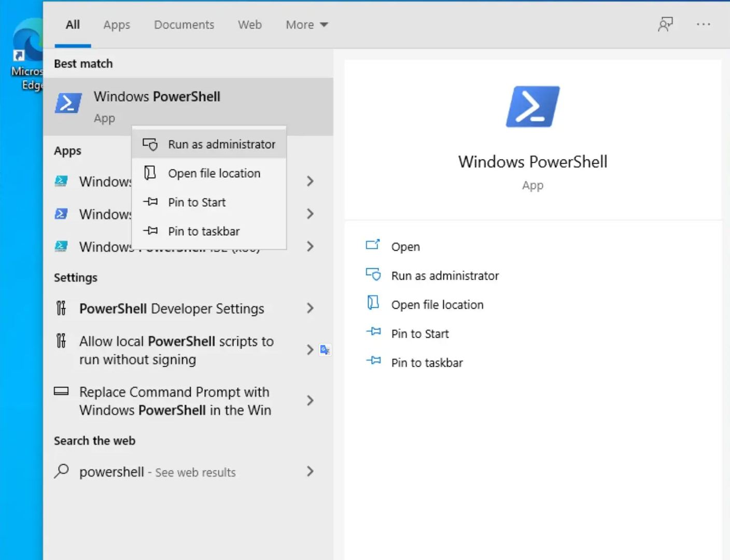Click the Open icon in right pane
Image resolution: width=730 pixels, height=560 pixels.
coord(373,245)
